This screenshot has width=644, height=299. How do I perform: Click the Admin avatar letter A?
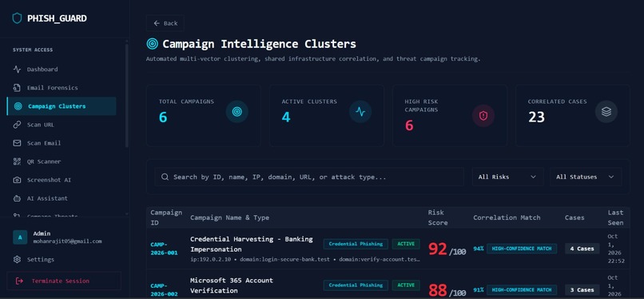pyautogui.click(x=20, y=237)
